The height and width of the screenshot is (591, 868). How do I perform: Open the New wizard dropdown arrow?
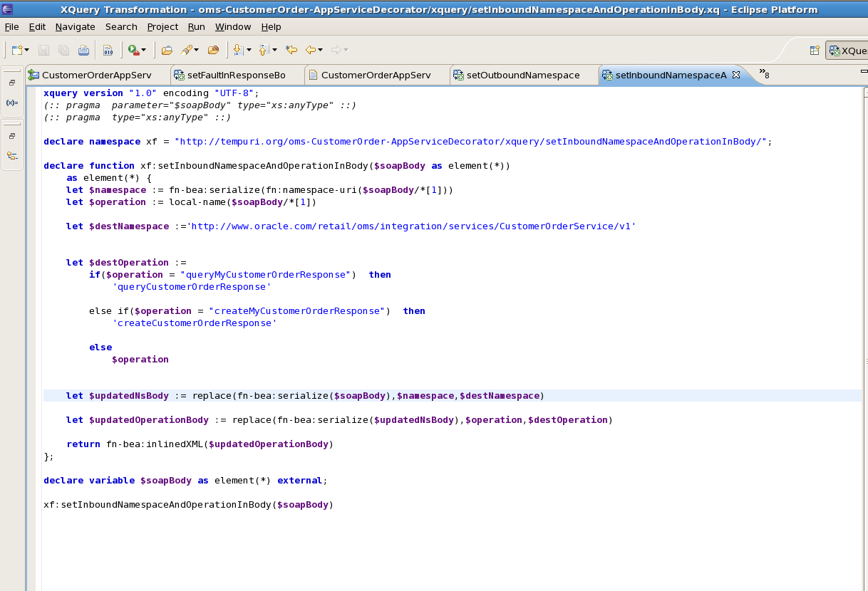click(27, 50)
